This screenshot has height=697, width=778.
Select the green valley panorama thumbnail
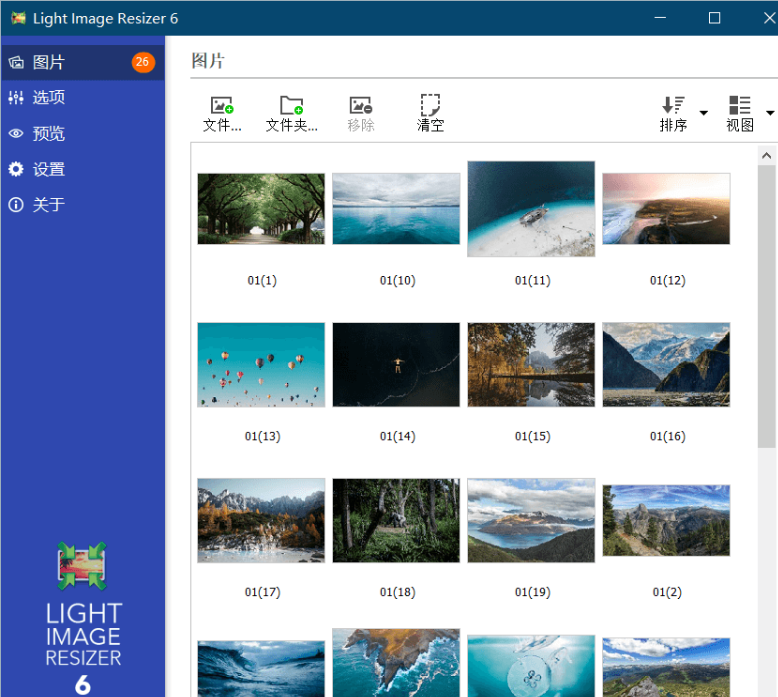(x=666, y=668)
